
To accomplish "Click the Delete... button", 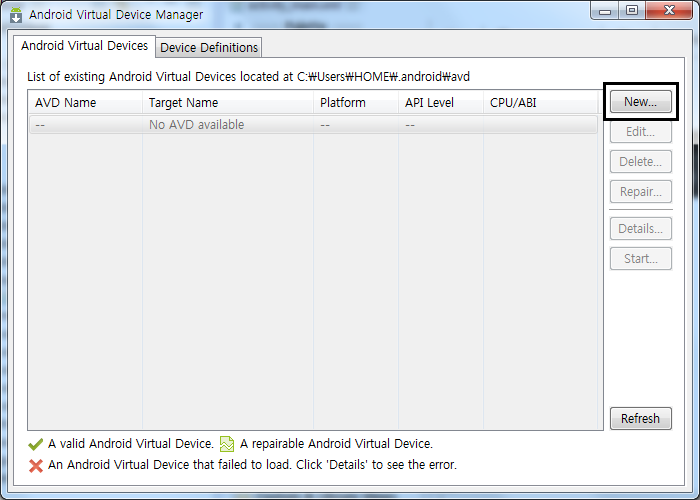I will 641,162.
